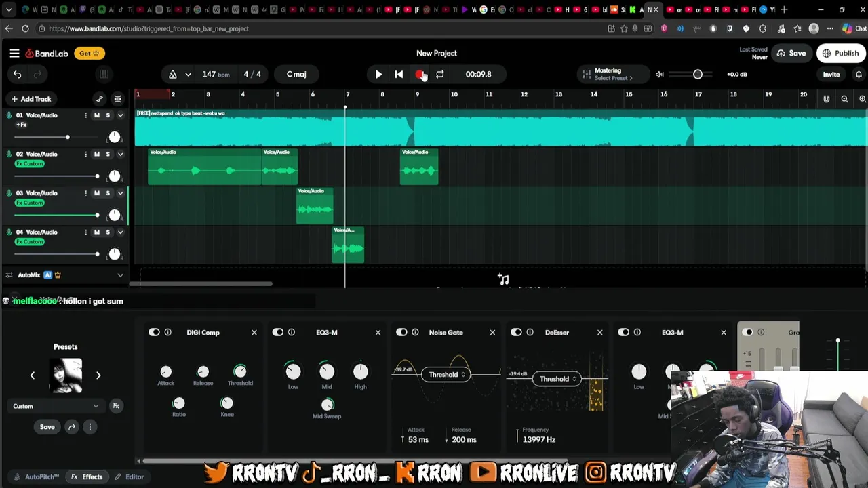Select the preset thumbnail image
Viewport: 868px width, 488px height.
tap(66, 376)
